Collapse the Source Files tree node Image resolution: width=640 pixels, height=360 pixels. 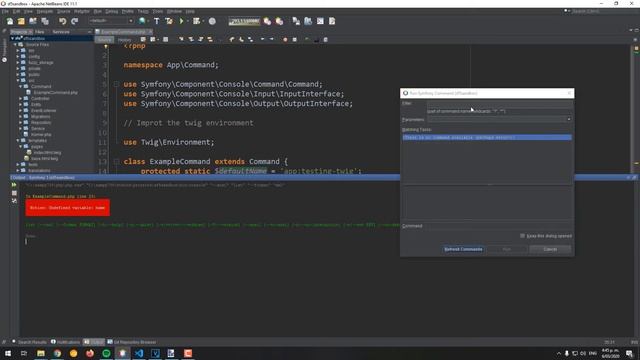pyautogui.click(x=15, y=44)
